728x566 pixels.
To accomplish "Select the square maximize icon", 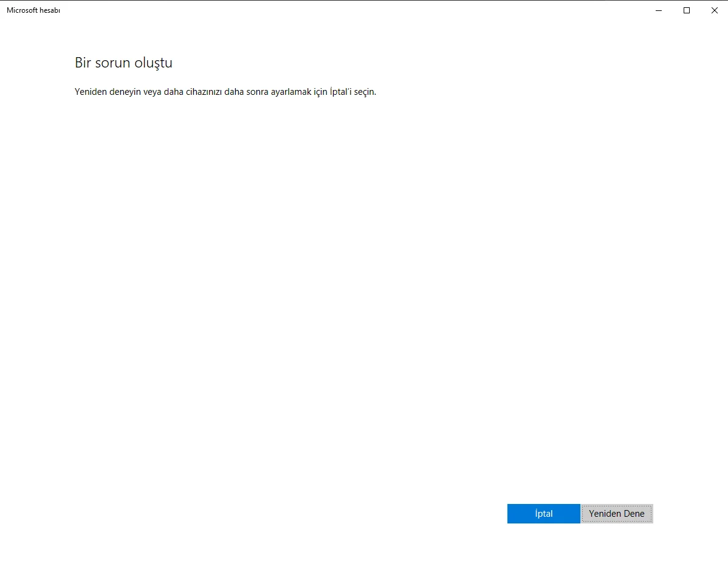I will (686, 10).
